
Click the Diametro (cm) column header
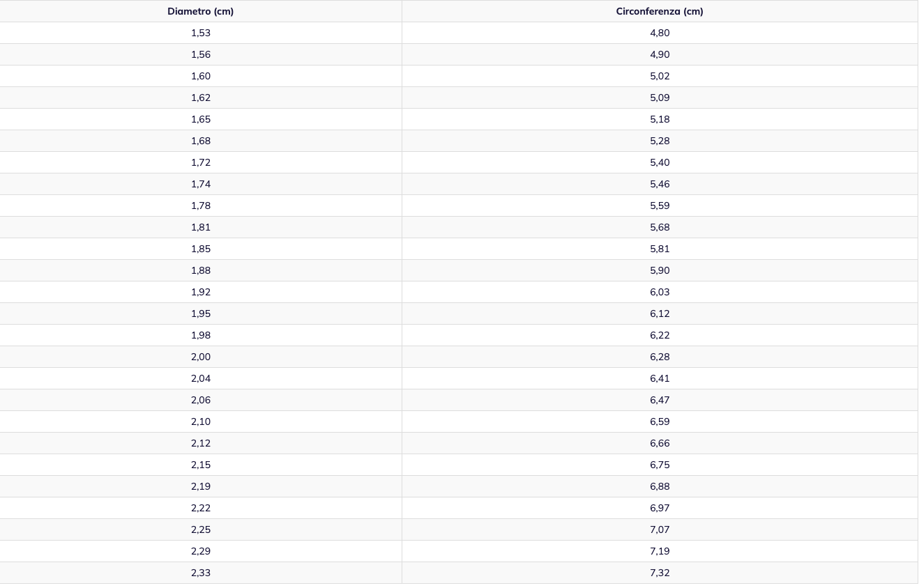tap(201, 11)
